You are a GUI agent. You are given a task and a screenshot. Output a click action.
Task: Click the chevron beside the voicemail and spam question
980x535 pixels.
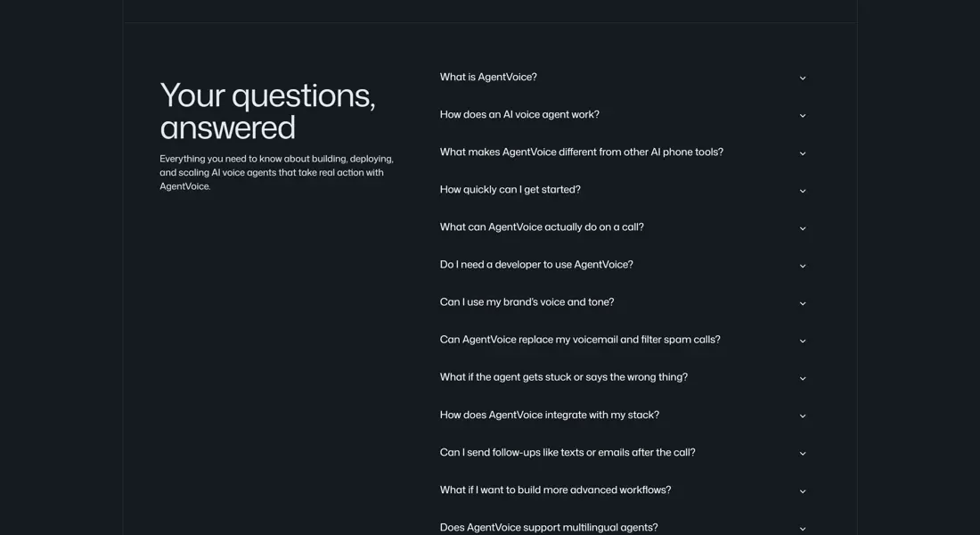802,340
